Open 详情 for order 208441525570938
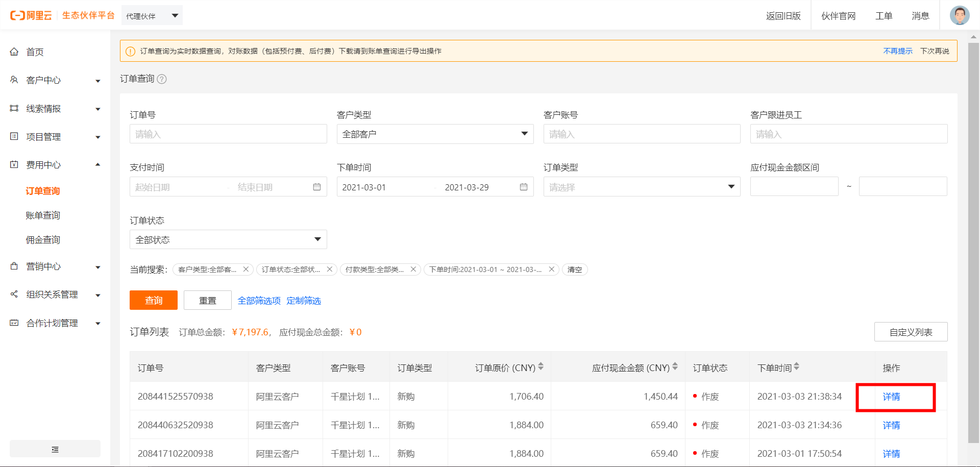This screenshot has height=467, width=980. 892,397
